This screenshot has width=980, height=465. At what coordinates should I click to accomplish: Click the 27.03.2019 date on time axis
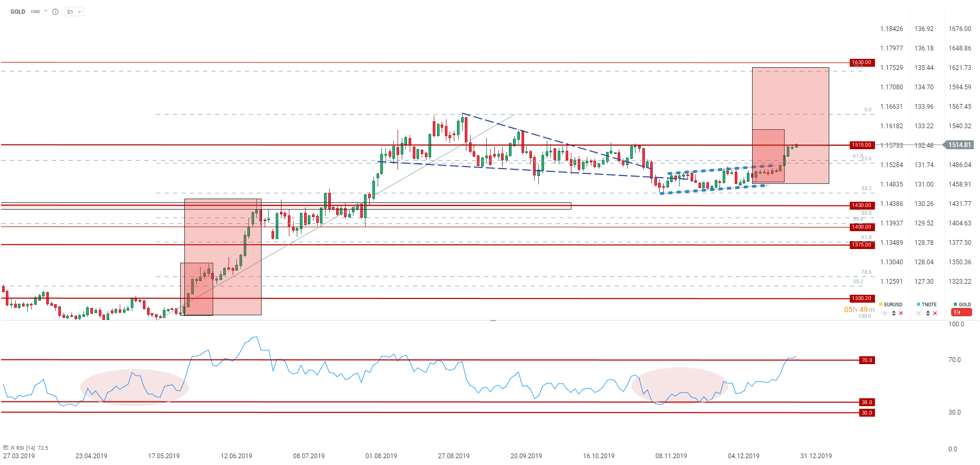pyautogui.click(x=19, y=456)
